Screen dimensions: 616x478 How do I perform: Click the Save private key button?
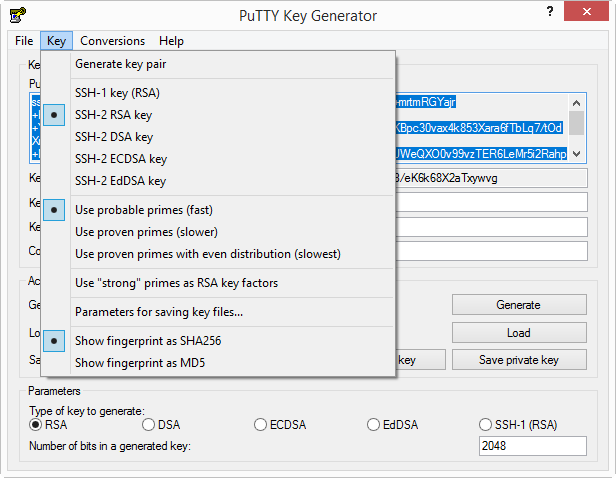click(519, 360)
